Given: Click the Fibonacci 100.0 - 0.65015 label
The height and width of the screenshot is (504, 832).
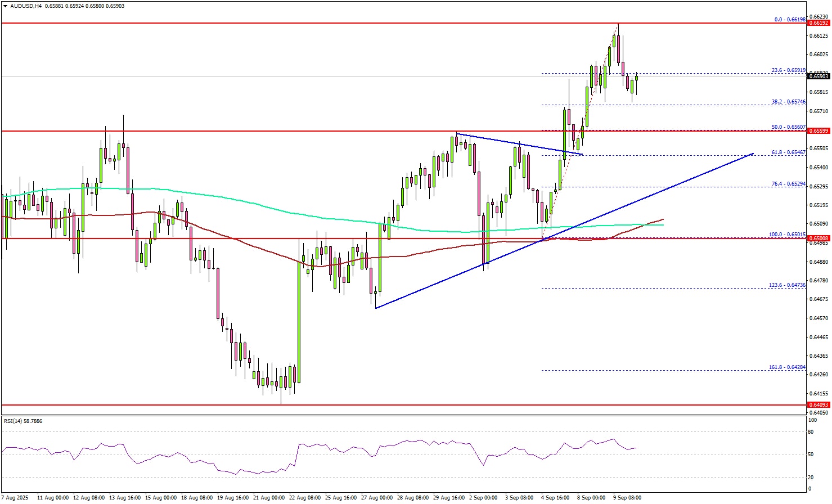Looking at the screenshot, I should pyautogui.click(x=787, y=235).
